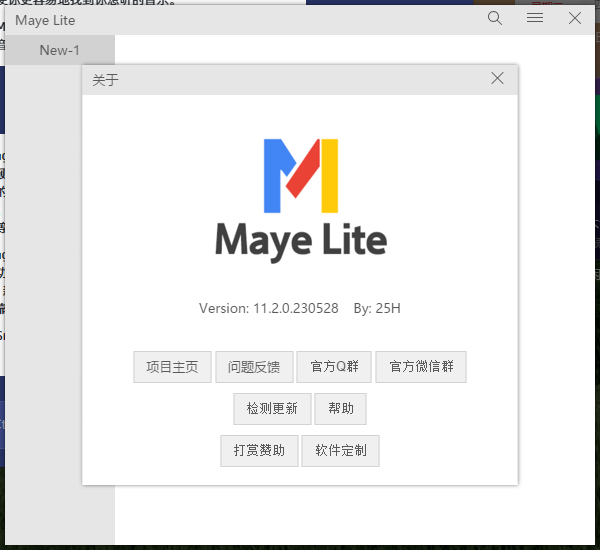This screenshot has height=550, width=600.
Task: Click the 问题反馈 feedback button
Action: [254, 367]
